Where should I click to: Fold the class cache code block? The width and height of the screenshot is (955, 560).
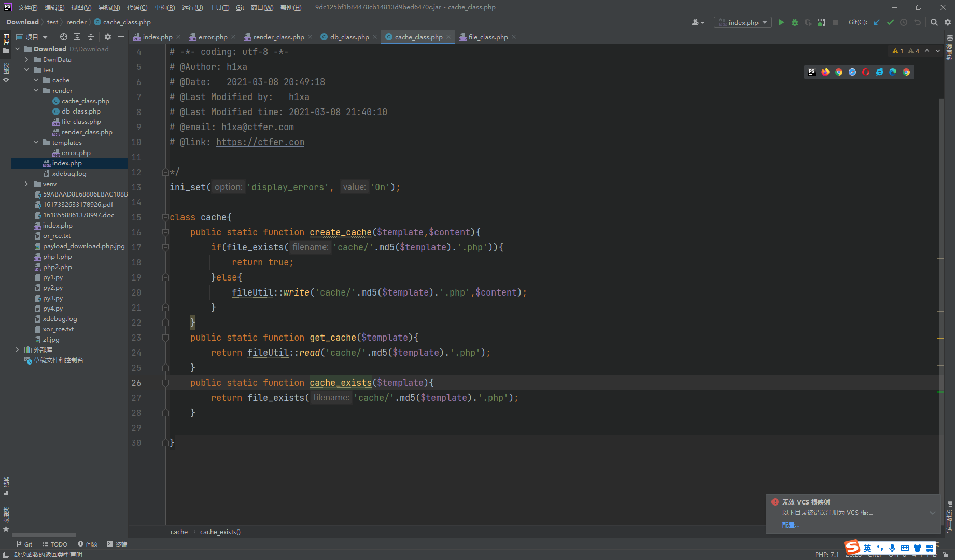pos(165,217)
